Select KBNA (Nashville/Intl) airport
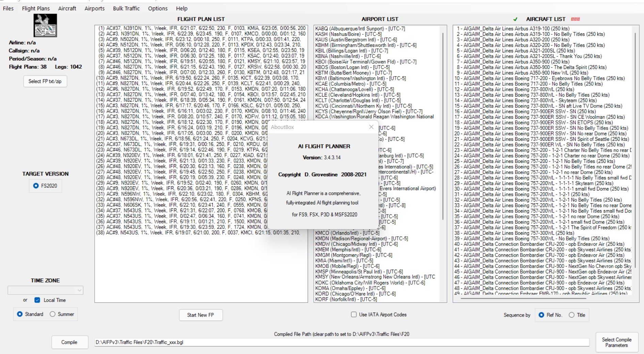 click(348, 56)
